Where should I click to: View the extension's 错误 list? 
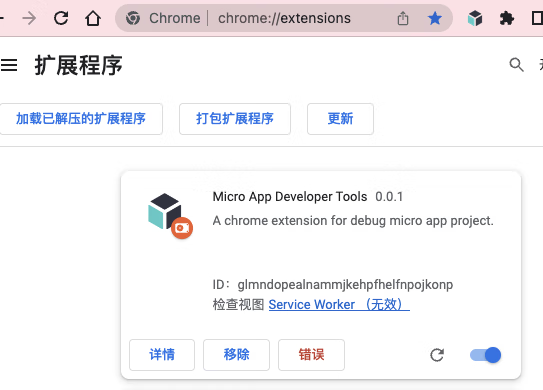click(311, 355)
